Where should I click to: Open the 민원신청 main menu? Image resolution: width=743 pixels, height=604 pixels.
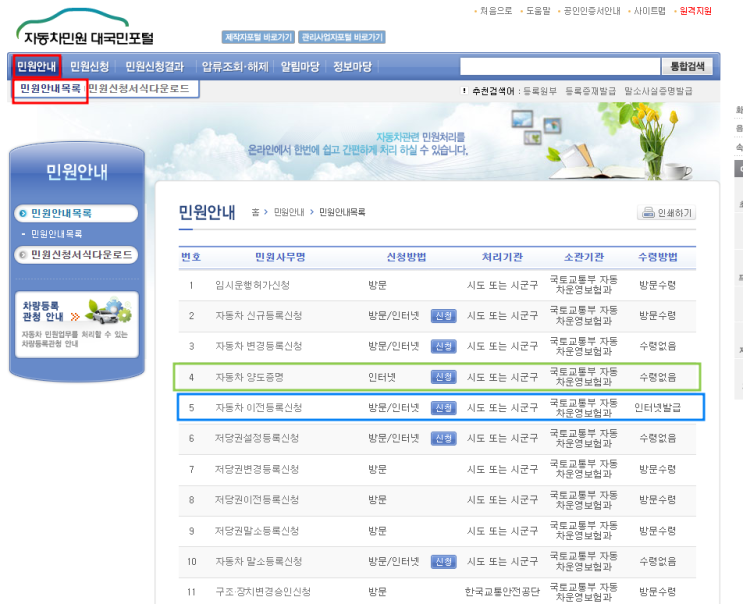click(90, 66)
